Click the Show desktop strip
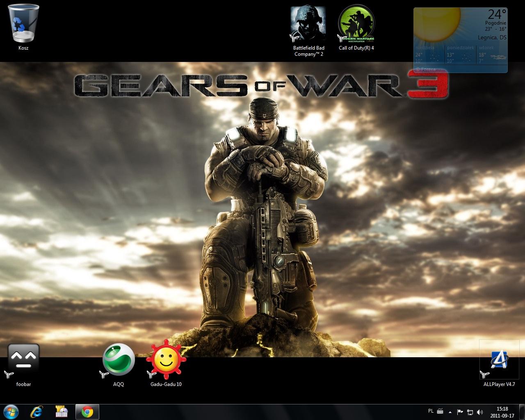Viewport: 525px width, 420px height. point(522,412)
